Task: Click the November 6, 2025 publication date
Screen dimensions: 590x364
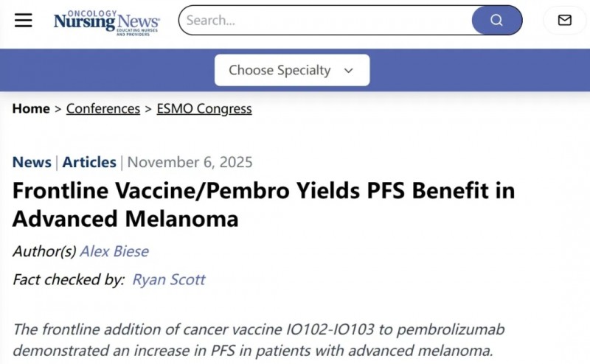Action: point(190,162)
